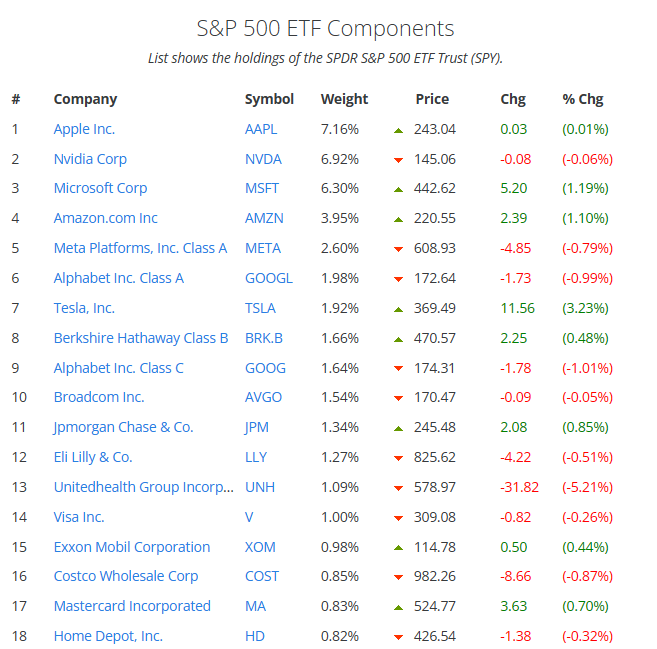Click down arrow beside Costco price 982.26
Image resolution: width=657 pixels, height=649 pixels.
coord(398,577)
